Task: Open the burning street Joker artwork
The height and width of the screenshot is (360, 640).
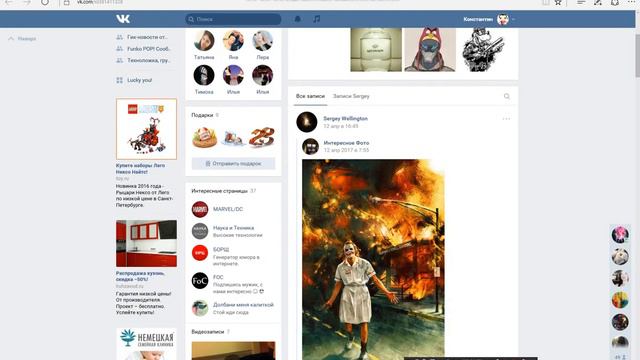Action: (x=373, y=260)
